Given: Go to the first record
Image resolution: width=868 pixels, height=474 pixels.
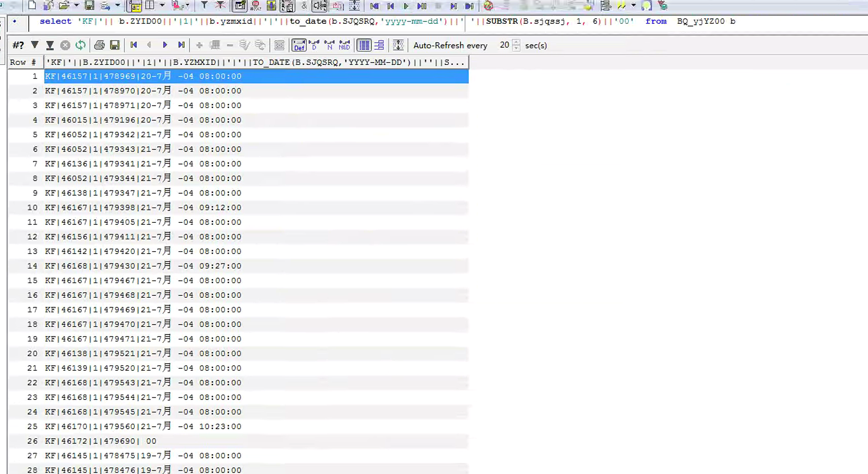Looking at the screenshot, I should pos(134,45).
